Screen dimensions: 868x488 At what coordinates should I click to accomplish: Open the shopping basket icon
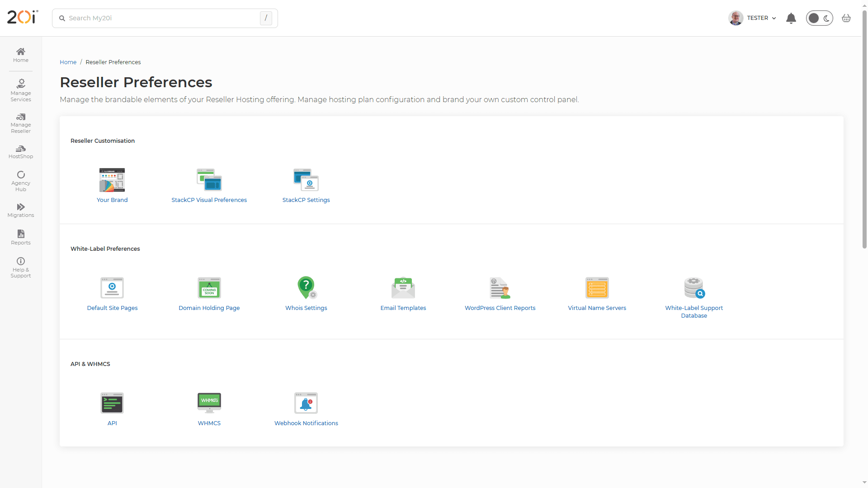click(846, 18)
